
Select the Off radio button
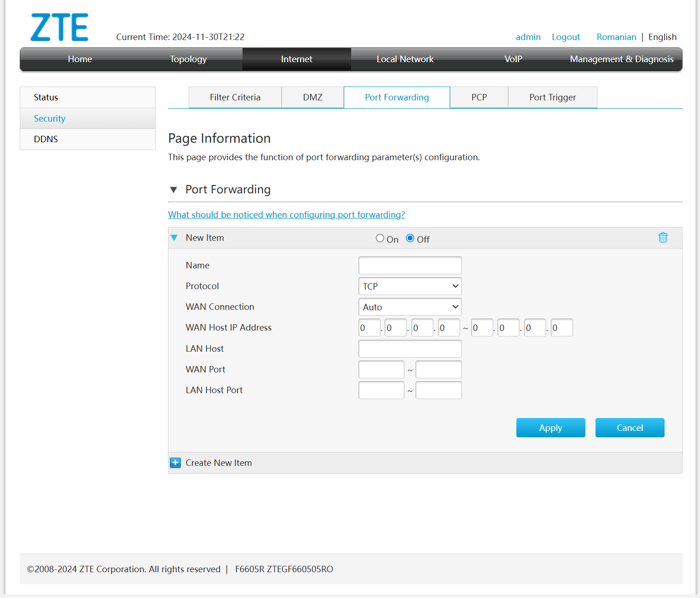click(x=410, y=238)
